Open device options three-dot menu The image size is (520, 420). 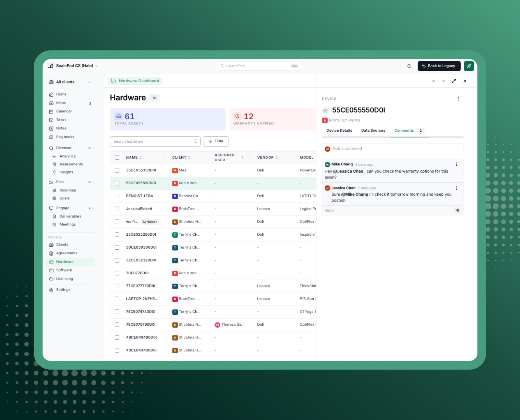tap(459, 99)
